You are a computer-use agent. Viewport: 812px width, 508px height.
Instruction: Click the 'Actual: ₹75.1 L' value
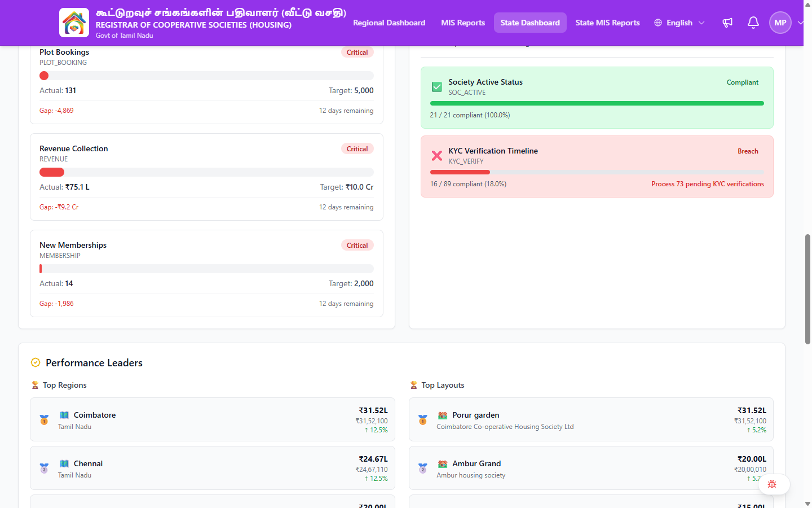coord(64,187)
